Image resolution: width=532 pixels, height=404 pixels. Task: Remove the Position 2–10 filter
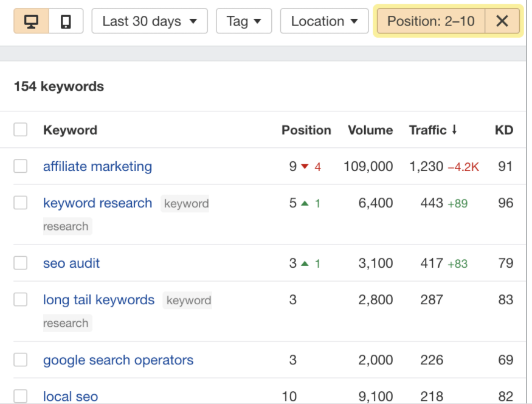click(502, 21)
